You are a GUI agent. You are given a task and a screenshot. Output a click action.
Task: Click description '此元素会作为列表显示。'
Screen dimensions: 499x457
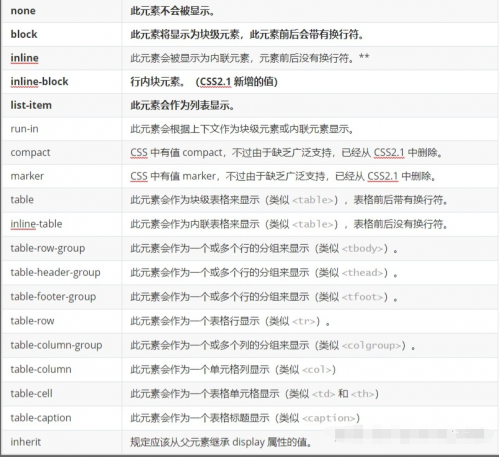coord(182,105)
